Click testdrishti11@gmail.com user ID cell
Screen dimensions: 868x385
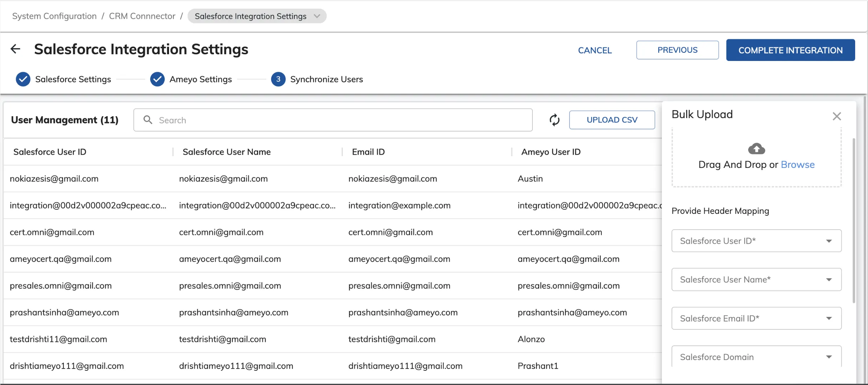pyautogui.click(x=58, y=339)
